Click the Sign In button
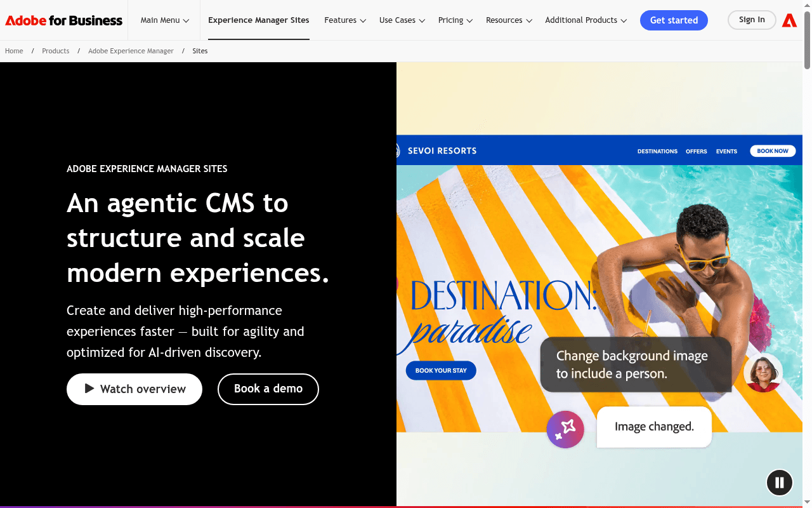Viewport: 812px width, 508px height. pyautogui.click(x=752, y=20)
